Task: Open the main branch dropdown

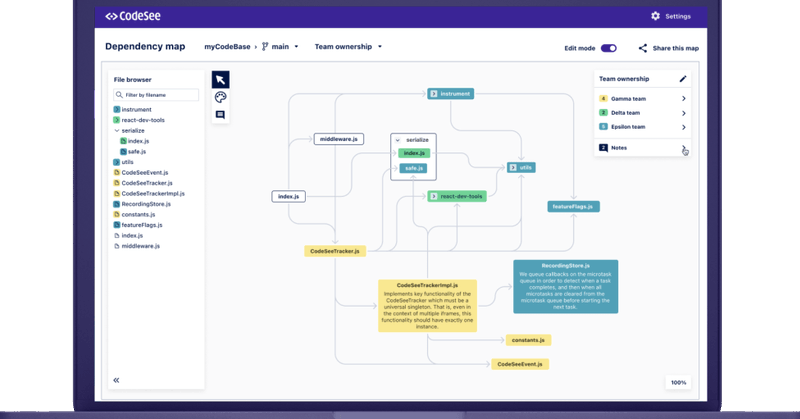Action: [296, 46]
